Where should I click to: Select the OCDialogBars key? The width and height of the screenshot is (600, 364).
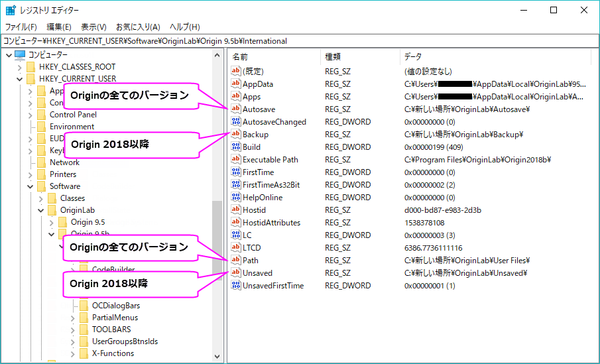116,306
